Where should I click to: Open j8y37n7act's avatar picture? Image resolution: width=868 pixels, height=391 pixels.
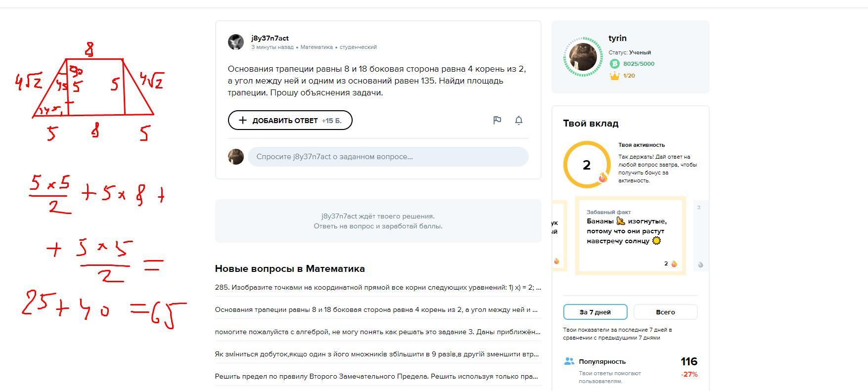[x=236, y=42]
